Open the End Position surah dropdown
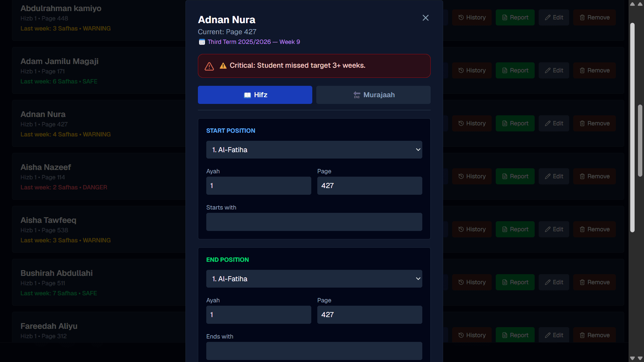This screenshot has height=362, width=644. [x=314, y=279]
